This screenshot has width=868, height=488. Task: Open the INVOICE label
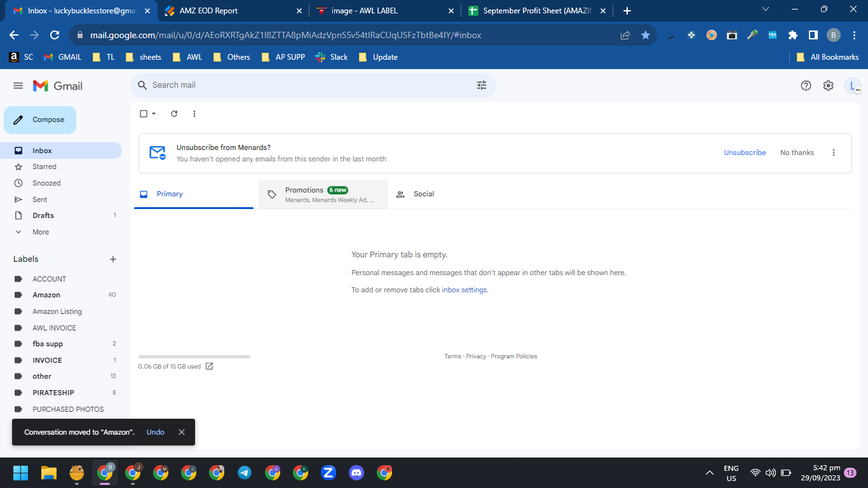pos(61,360)
